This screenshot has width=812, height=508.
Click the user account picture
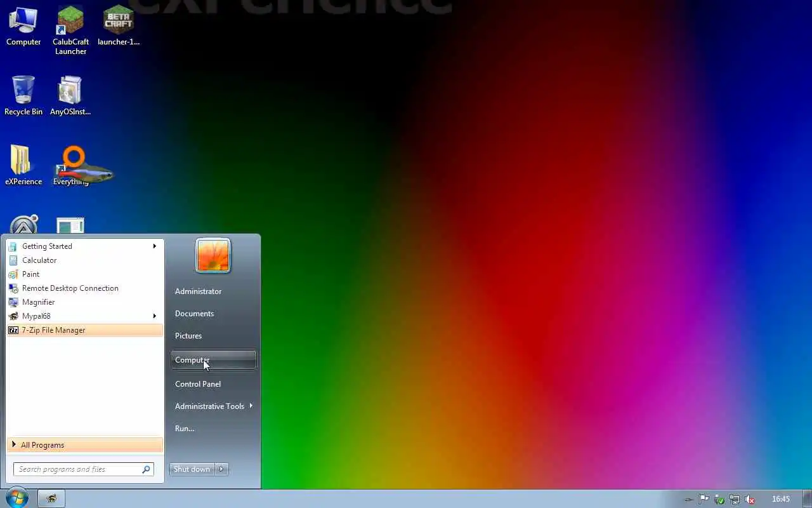[x=213, y=255]
